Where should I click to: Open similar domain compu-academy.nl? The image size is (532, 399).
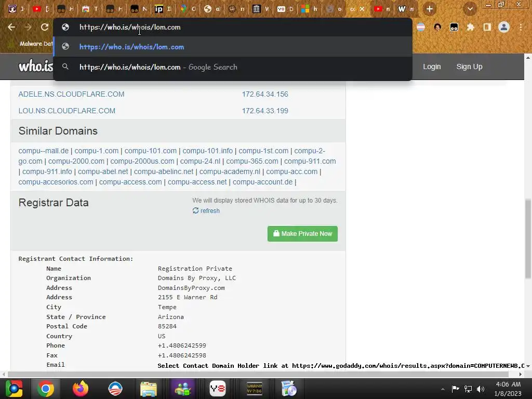click(x=230, y=171)
